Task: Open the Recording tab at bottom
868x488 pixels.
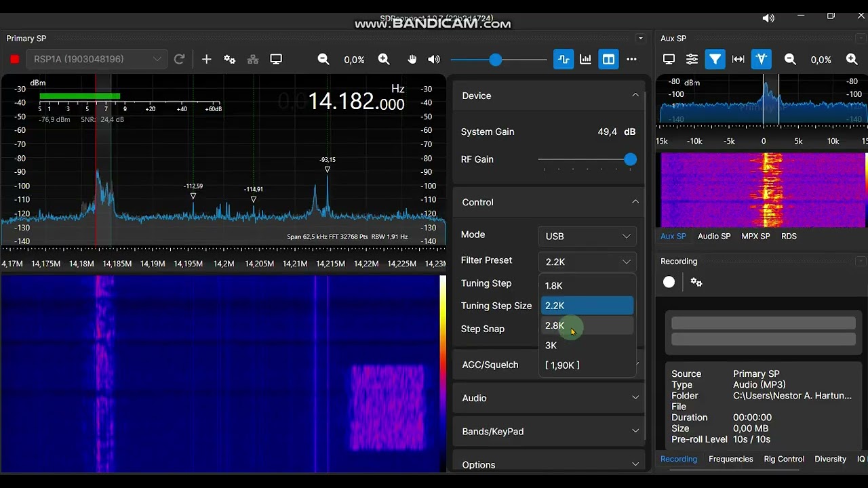Action: pyautogui.click(x=679, y=459)
